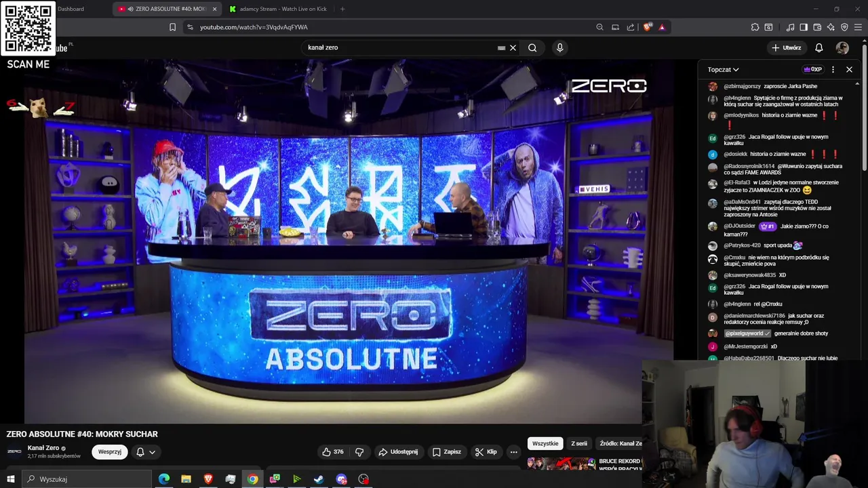868x488 pixels.
Task: Like the video with 376 likes
Action: (x=333, y=451)
